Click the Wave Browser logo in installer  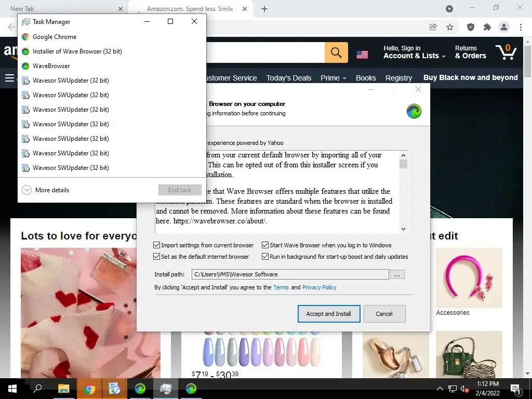pyautogui.click(x=414, y=111)
